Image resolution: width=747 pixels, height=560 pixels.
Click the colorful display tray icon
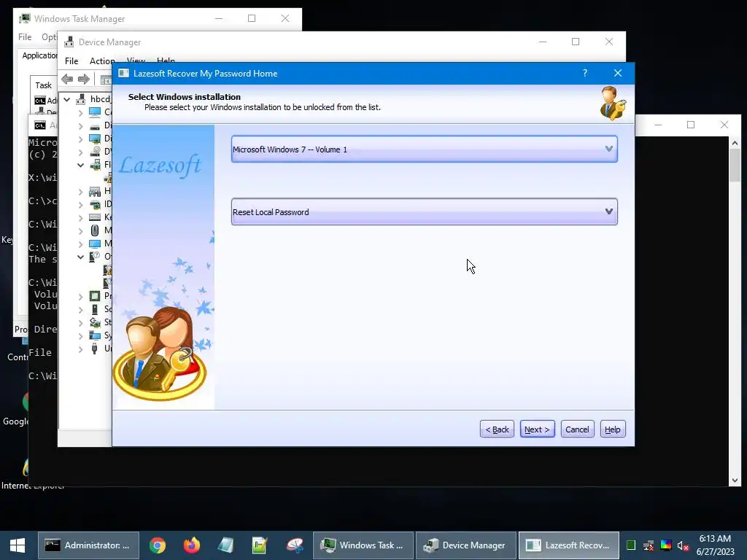(x=666, y=545)
